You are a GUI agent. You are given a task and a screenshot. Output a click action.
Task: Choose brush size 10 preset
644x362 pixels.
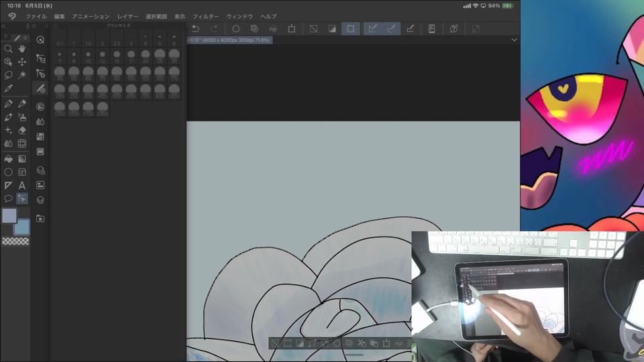[x=88, y=56]
